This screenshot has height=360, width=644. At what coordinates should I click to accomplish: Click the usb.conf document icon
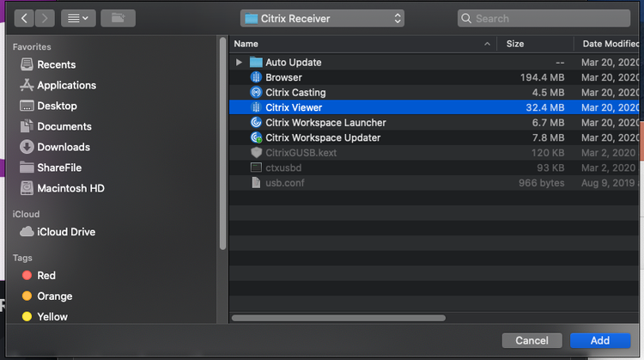(x=256, y=182)
